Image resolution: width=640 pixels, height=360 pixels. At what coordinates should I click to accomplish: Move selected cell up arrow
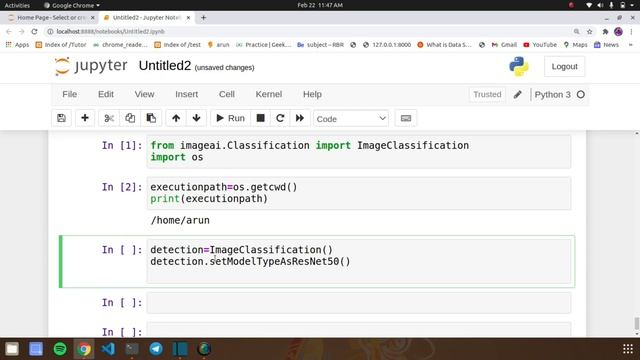tap(176, 118)
